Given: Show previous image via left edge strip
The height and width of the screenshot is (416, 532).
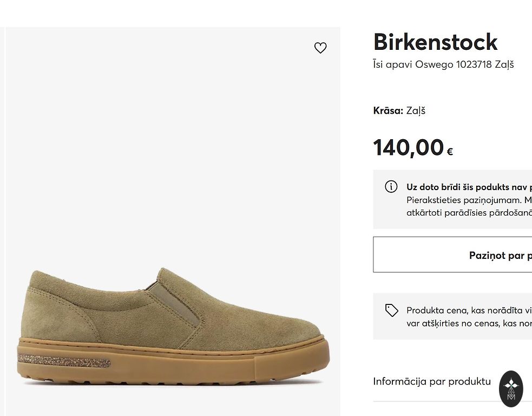Looking at the screenshot, I should [2, 217].
